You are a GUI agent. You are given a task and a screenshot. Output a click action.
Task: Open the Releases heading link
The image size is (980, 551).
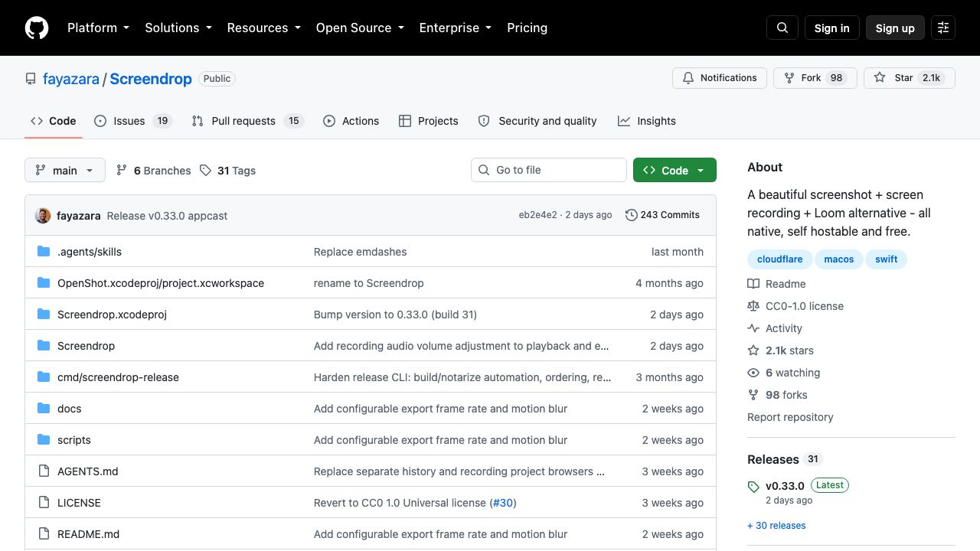tap(773, 459)
